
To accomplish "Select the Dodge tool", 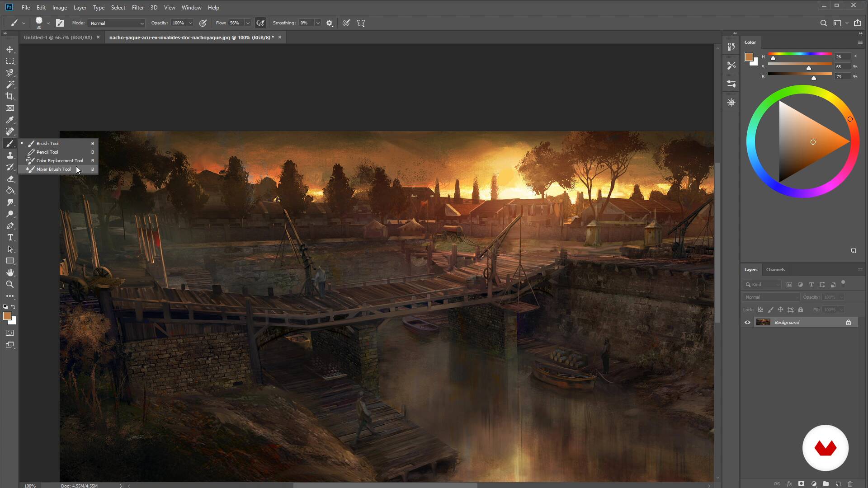I will [10, 214].
